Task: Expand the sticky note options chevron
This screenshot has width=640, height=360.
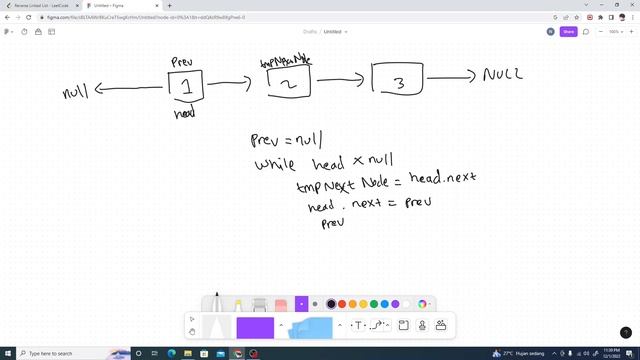Action: pyautogui.click(x=340, y=325)
